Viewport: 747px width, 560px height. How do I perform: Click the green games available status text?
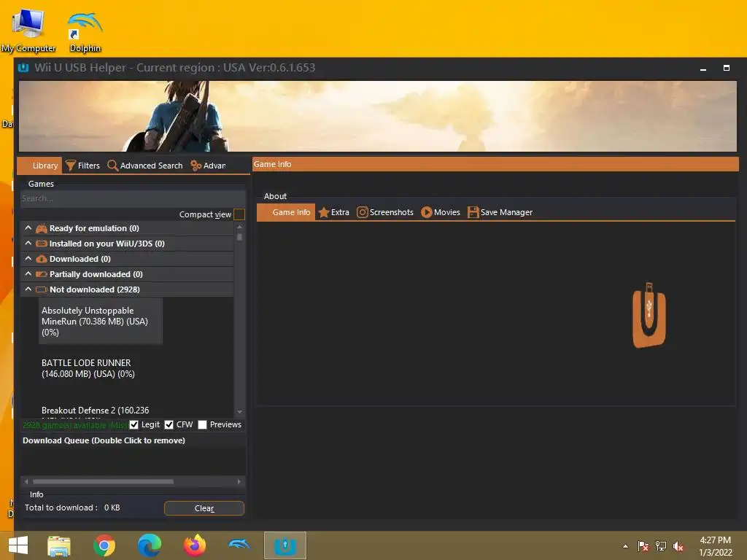tap(74, 425)
